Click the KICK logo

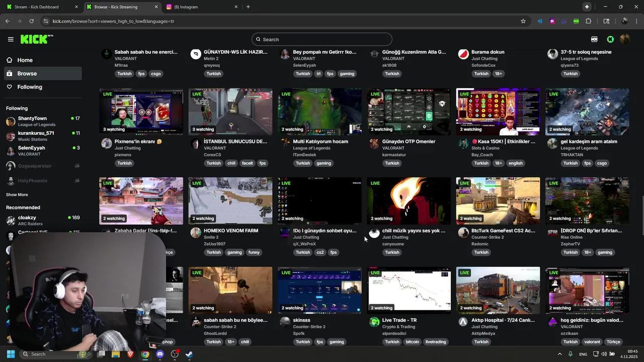click(x=37, y=39)
